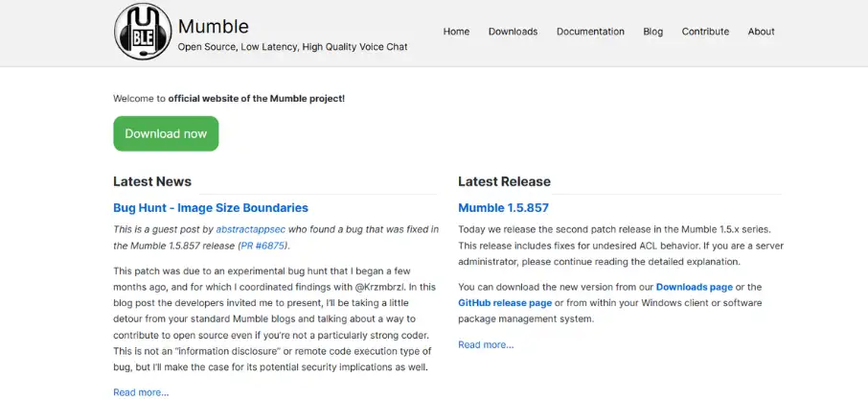Screen dimensions: 868x400
Task: Open the Contribute navigation item
Action: [705, 32]
